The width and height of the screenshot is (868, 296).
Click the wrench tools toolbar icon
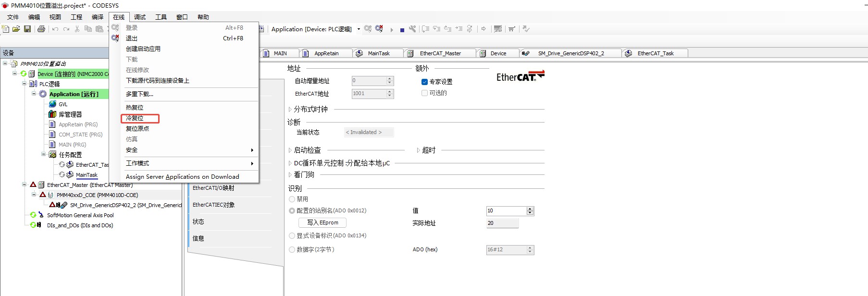pos(412,29)
